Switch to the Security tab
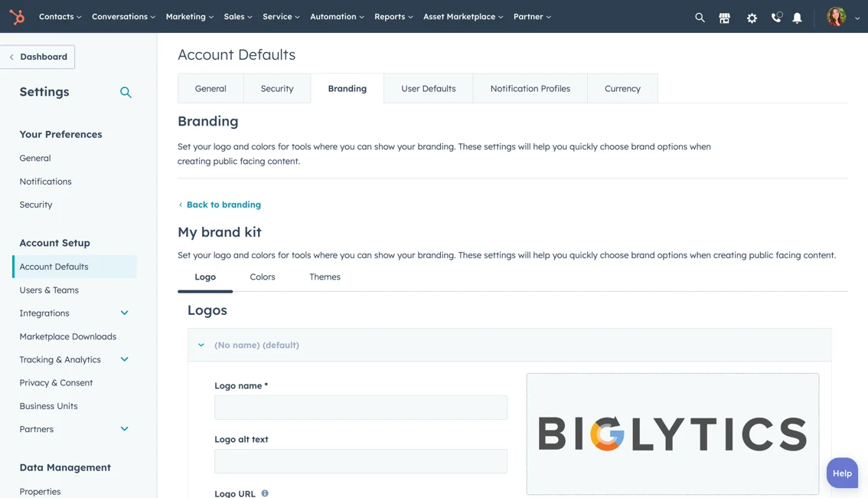This screenshot has width=868, height=498. coord(277,88)
